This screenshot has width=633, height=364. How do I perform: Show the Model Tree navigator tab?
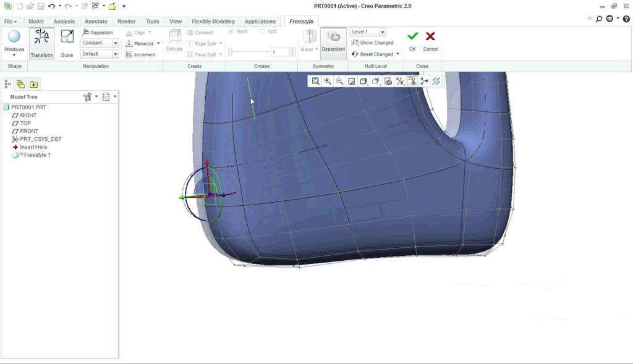click(x=7, y=84)
